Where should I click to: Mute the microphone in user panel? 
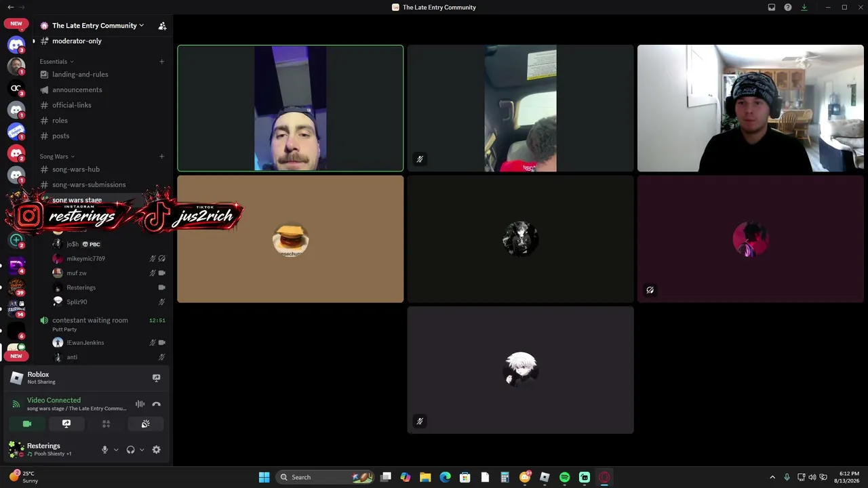104,449
